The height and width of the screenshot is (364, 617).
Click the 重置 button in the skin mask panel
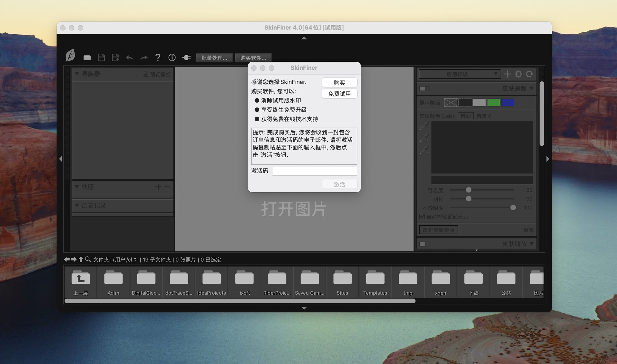point(528,230)
